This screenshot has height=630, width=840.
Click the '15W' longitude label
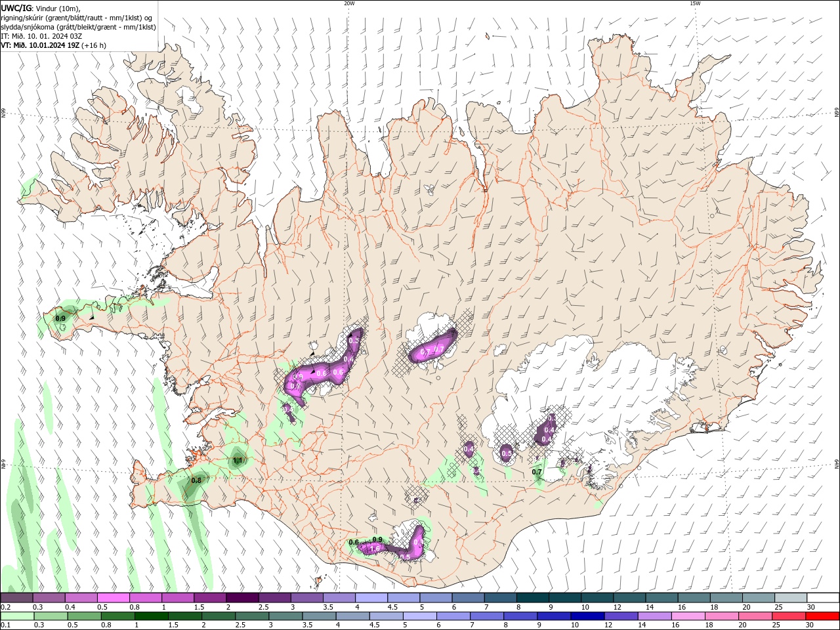(694, 3)
